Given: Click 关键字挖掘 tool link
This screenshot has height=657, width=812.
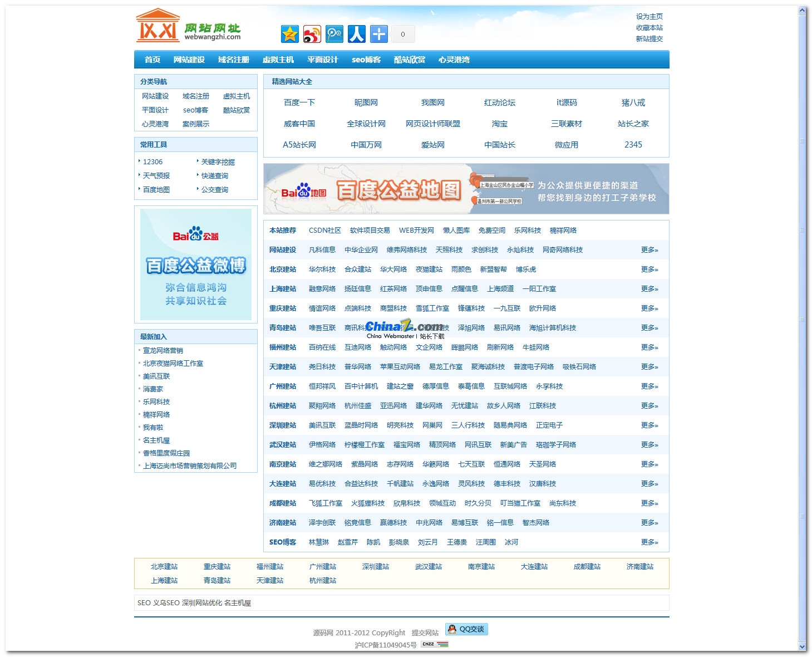Looking at the screenshot, I should (x=218, y=162).
